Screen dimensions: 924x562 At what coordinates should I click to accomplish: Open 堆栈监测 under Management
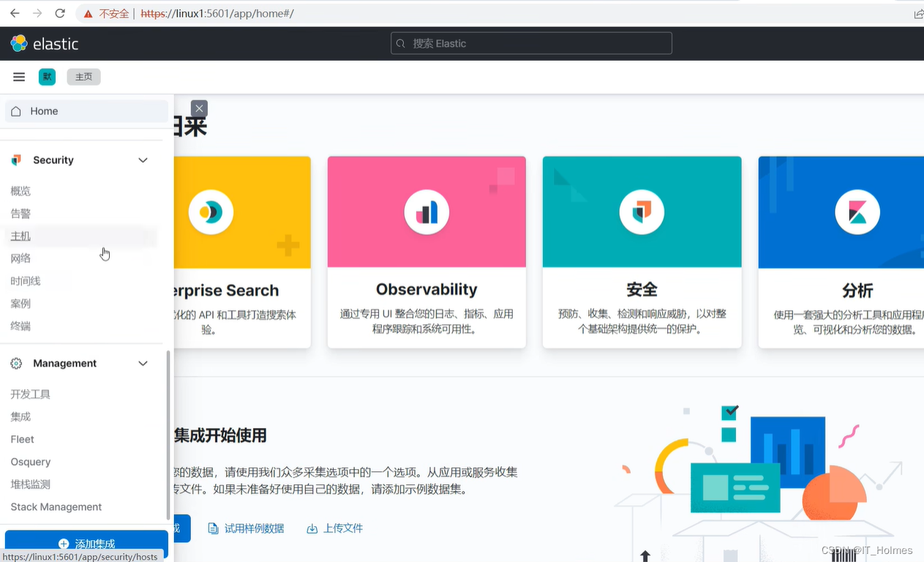31,484
